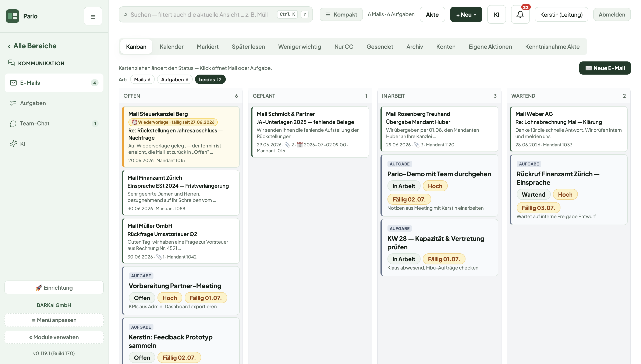Open notifications bell with 23 badge

click(x=520, y=14)
